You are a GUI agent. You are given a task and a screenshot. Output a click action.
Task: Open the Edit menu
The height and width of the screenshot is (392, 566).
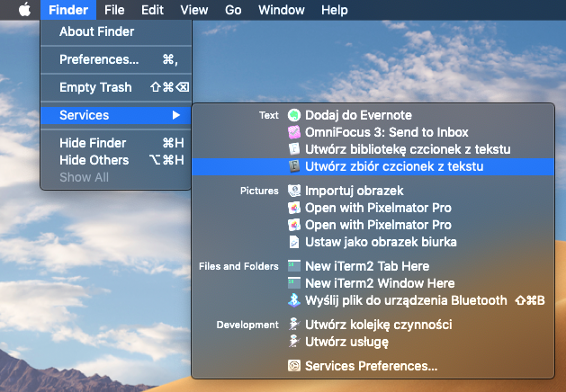click(x=152, y=10)
